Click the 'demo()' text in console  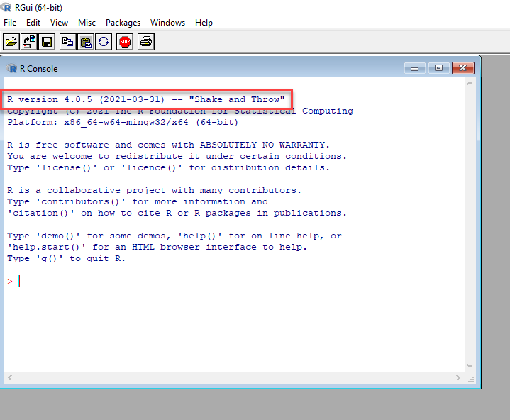point(58,236)
